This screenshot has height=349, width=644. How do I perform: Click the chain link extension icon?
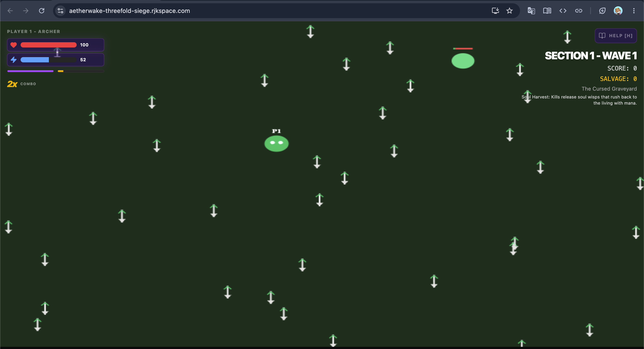(x=579, y=11)
